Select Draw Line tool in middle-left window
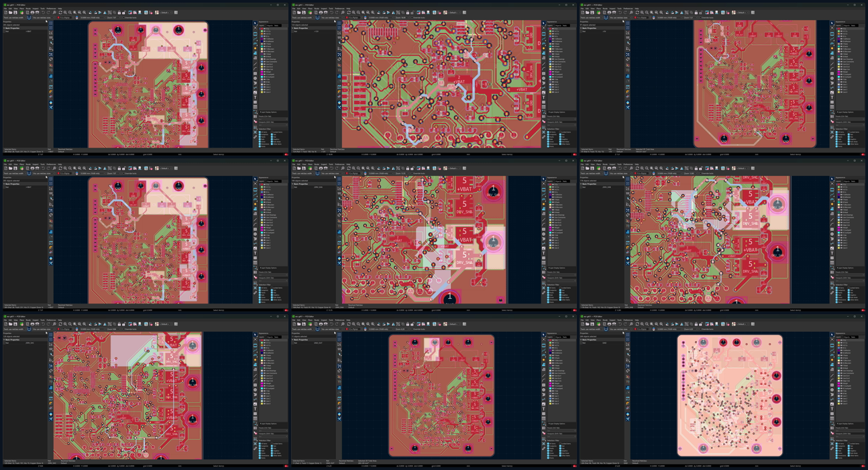868x470 pixels. click(x=256, y=220)
